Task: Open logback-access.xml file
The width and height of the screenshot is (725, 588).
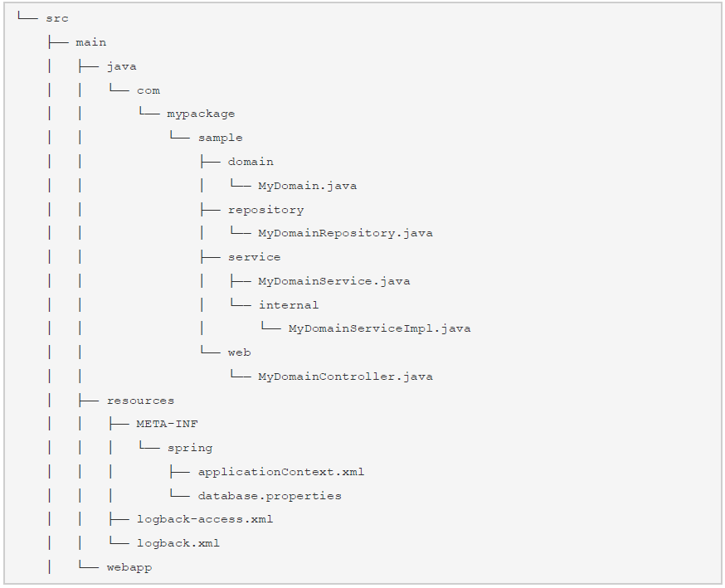Action: 205,520
